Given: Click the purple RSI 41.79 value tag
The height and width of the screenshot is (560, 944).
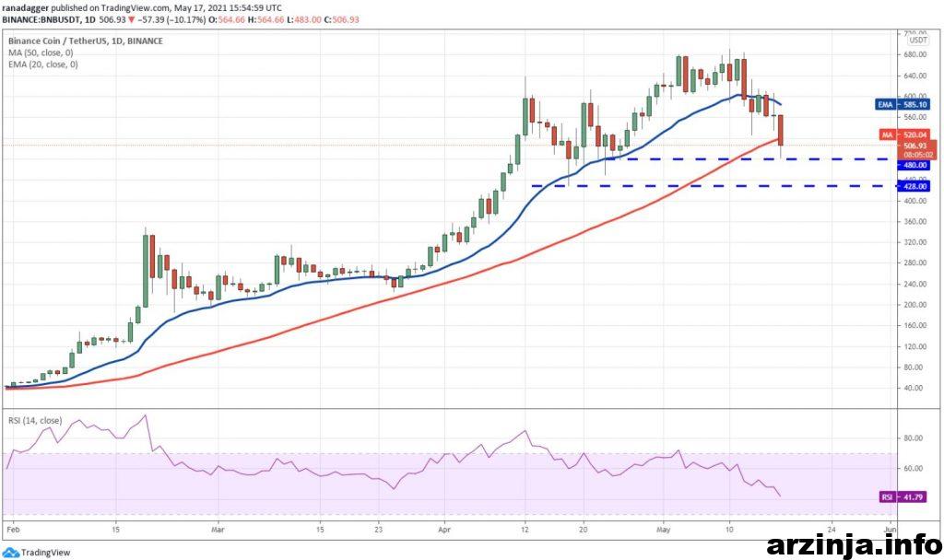Looking at the screenshot, I should click(x=903, y=496).
